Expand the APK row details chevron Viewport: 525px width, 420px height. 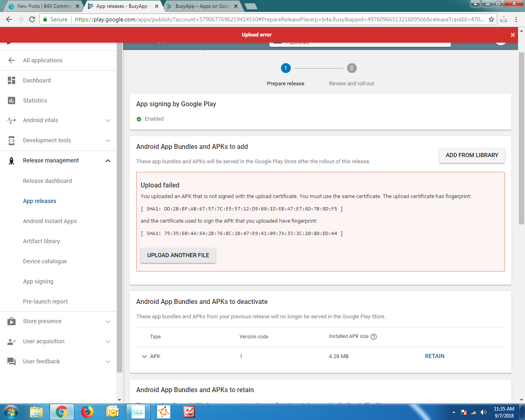tap(144, 356)
